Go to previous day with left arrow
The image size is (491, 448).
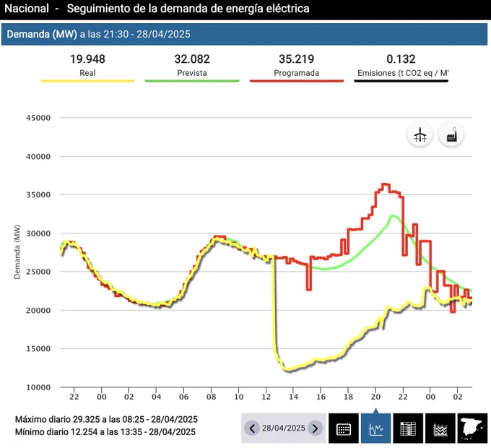(252, 428)
